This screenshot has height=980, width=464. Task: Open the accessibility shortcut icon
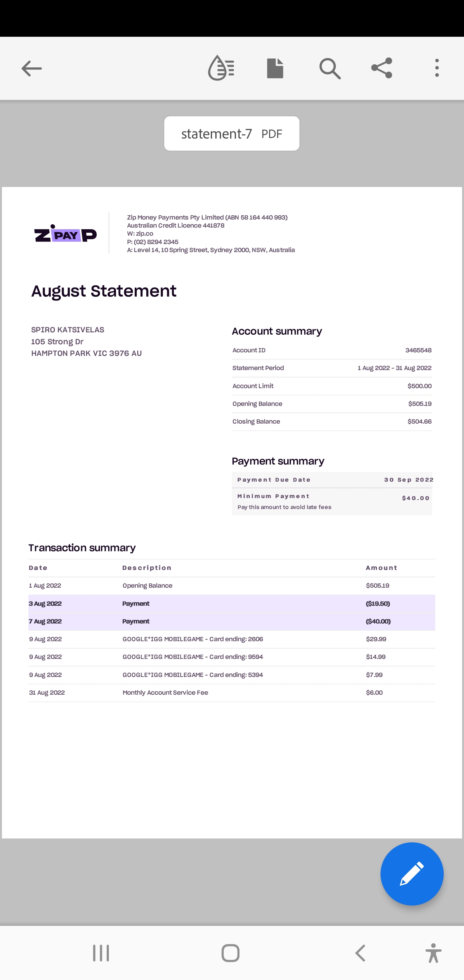[433, 953]
